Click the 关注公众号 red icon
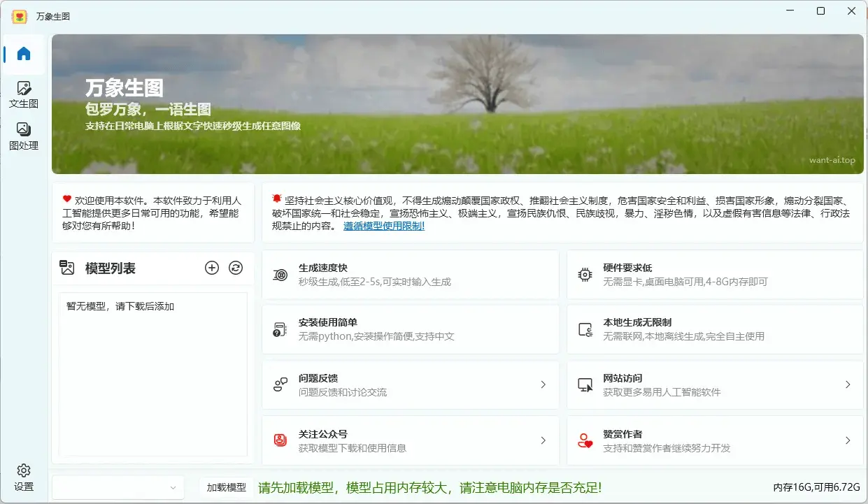The image size is (868, 504). click(x=280, y=440)
